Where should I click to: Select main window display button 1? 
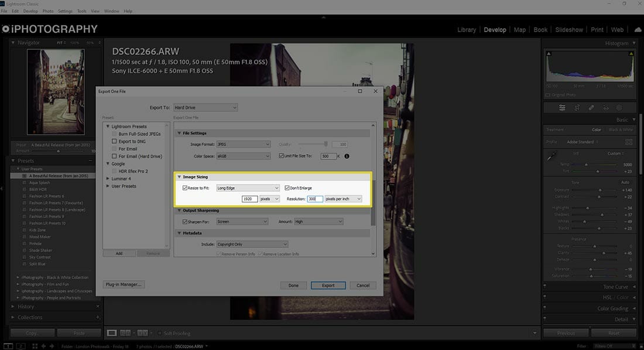8,346
